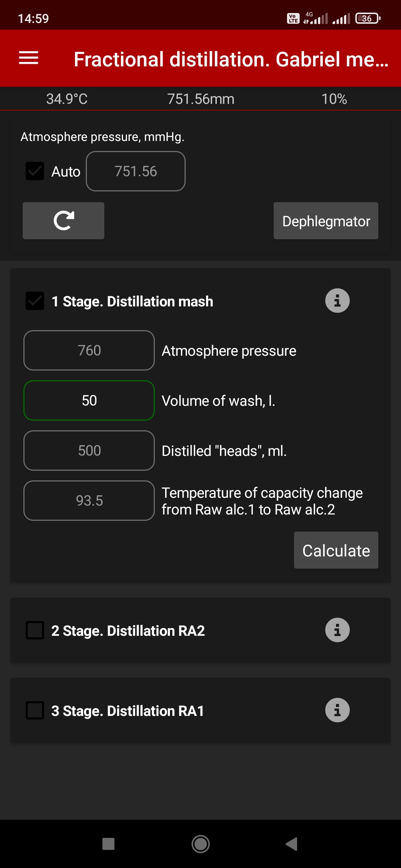The width and height of the screenshot is (401, 868).
Task: Tap the refresh pressure icon button
Action: tap(63, 221)
